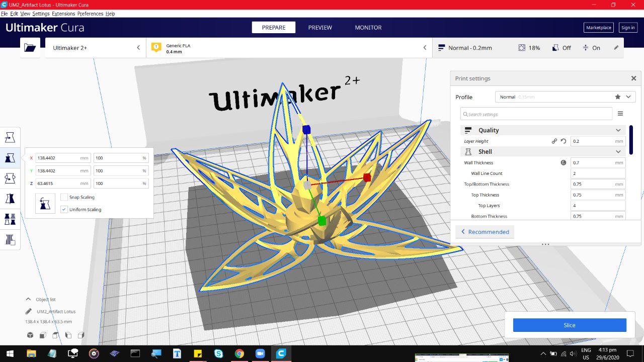Open the File menu
The width and height of the screenshot is (644, 362).
tap(4, 14)
